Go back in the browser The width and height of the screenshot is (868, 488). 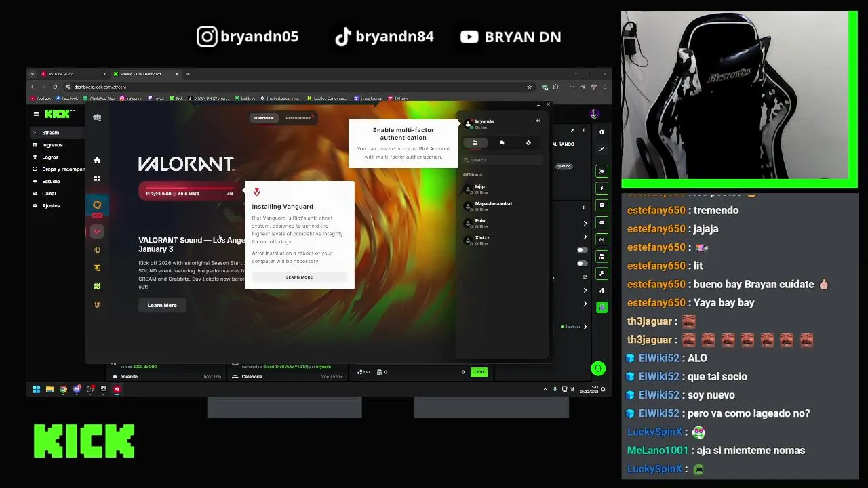33,87
